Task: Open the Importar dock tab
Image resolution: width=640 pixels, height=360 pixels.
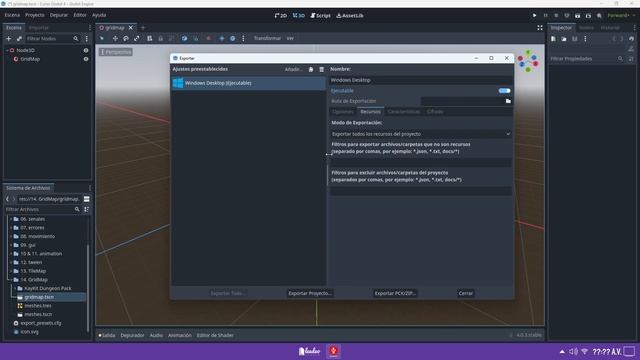Action: pyautogui.click(x=39, y=28)
